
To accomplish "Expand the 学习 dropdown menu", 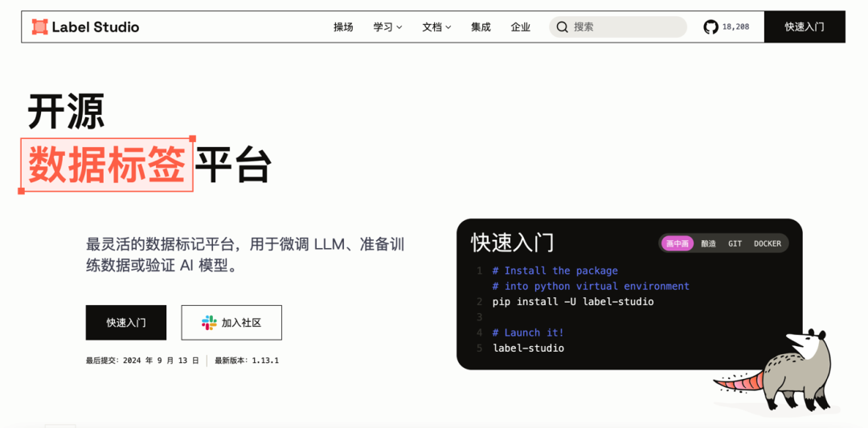I will point(387,26).
